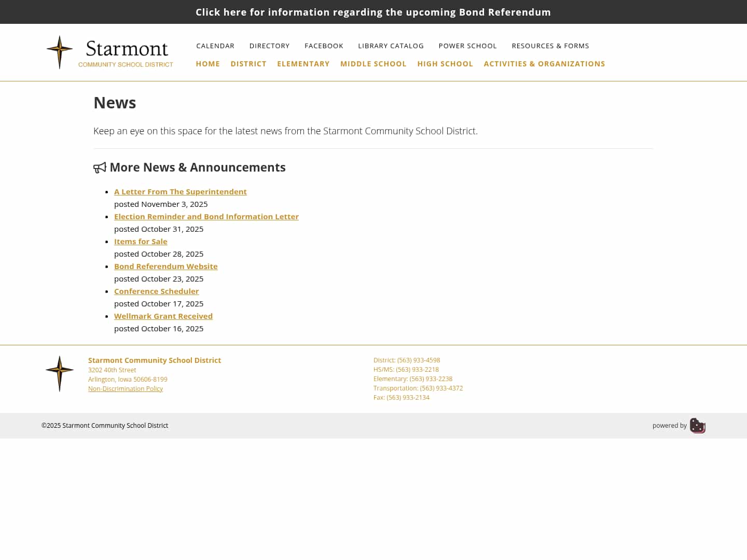This screenshot has width=747, height=560.
Task: View the Items for Sale announcement
Action: point(141,241)
